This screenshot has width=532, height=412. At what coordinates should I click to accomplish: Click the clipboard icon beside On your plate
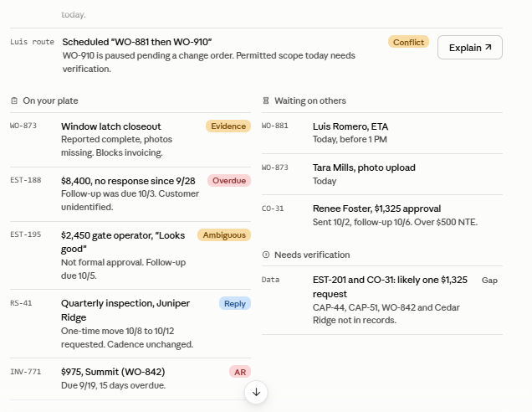click(x=14, y=100)
